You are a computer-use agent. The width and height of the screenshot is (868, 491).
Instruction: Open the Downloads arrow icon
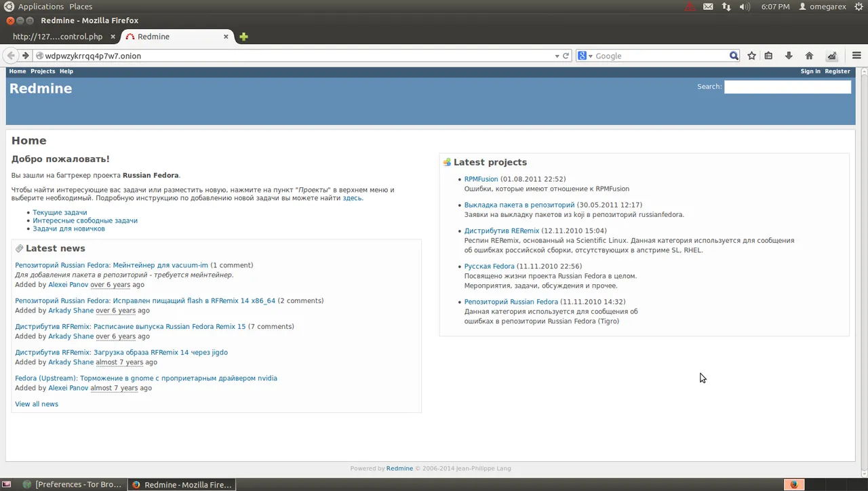pos(789,56)
